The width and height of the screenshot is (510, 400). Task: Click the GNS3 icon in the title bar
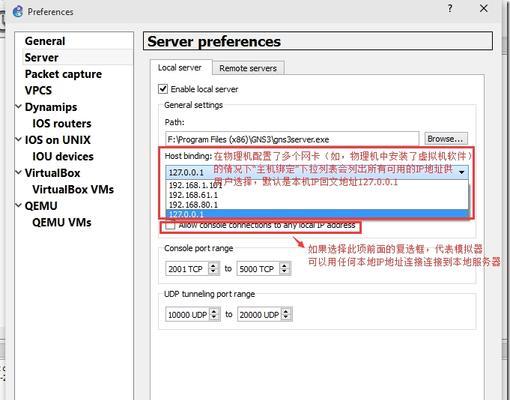17,12
